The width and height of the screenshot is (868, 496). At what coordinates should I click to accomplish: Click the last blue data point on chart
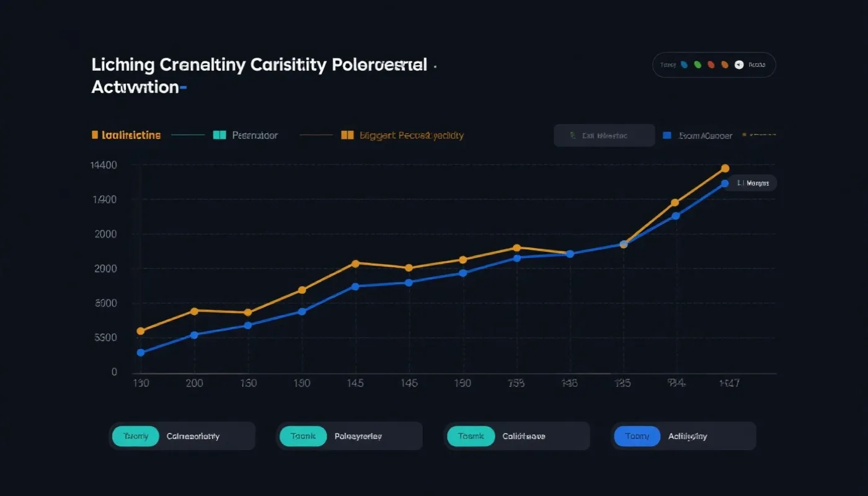(724, 184)
